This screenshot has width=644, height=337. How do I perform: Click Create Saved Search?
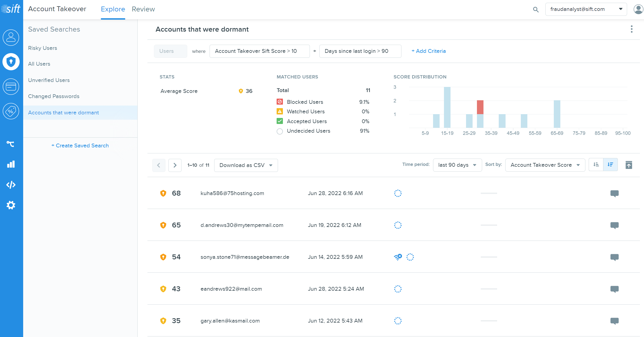click(x=80, y=145)
